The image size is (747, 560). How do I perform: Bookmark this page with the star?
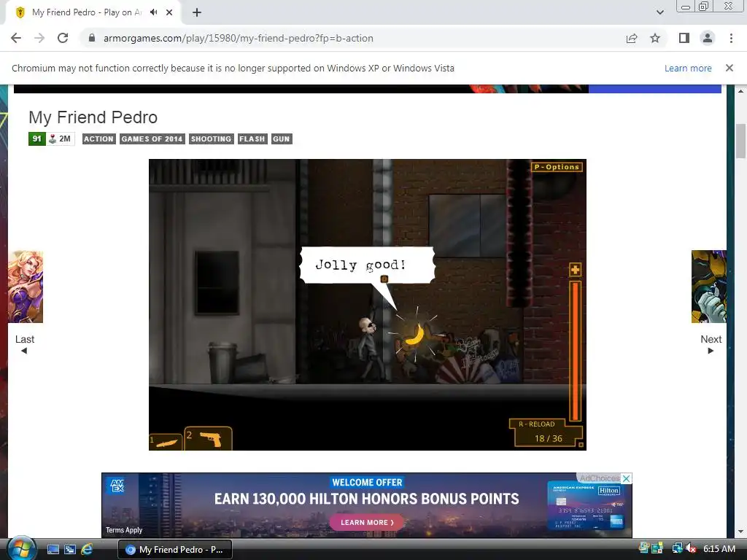click(655, 38)
